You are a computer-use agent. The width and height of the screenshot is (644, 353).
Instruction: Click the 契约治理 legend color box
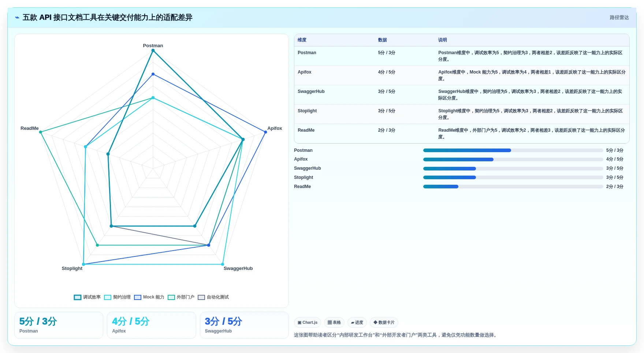click(108, 297)
